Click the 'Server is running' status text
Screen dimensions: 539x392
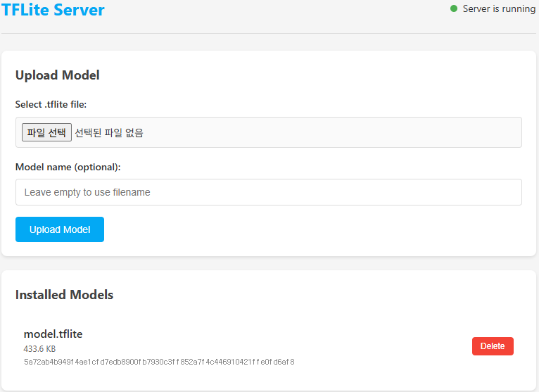tap(499, 8)
